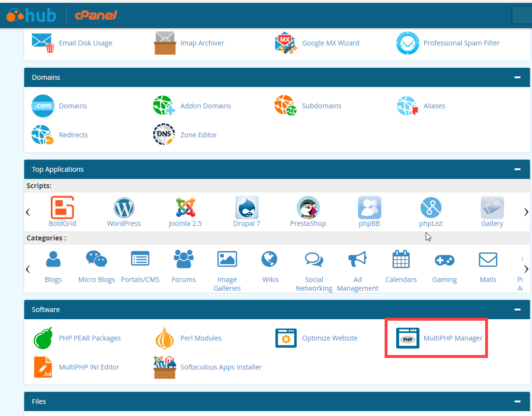Click the cPanel logo in header

point(96,15)
